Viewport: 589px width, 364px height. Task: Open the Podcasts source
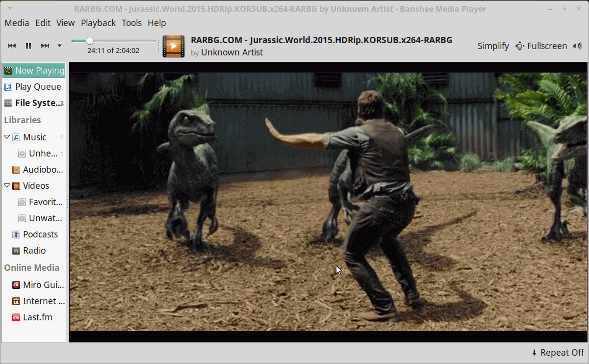[40, 234]
